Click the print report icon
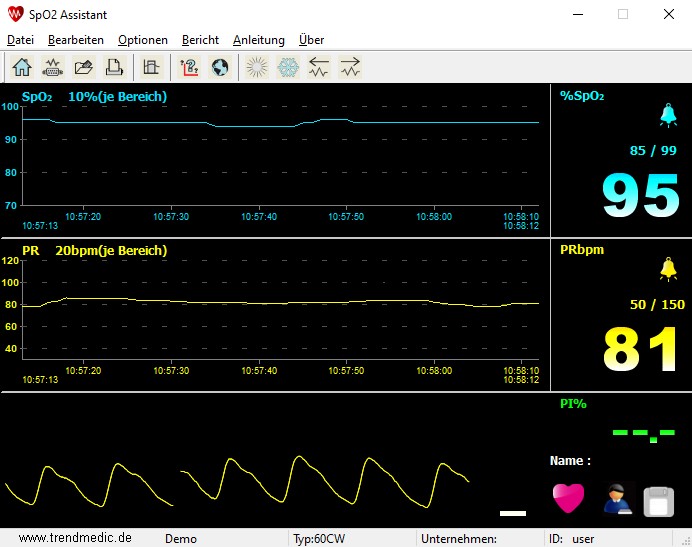This screenshot has width=692, height=547. [114, 68]
